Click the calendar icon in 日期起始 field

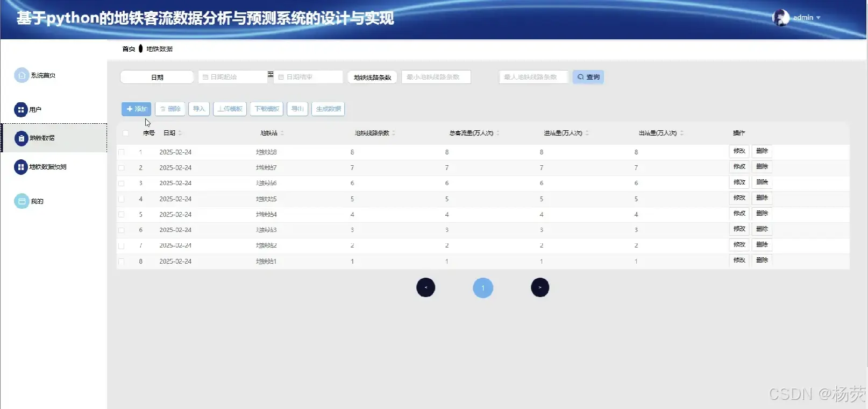click(205, 77)
